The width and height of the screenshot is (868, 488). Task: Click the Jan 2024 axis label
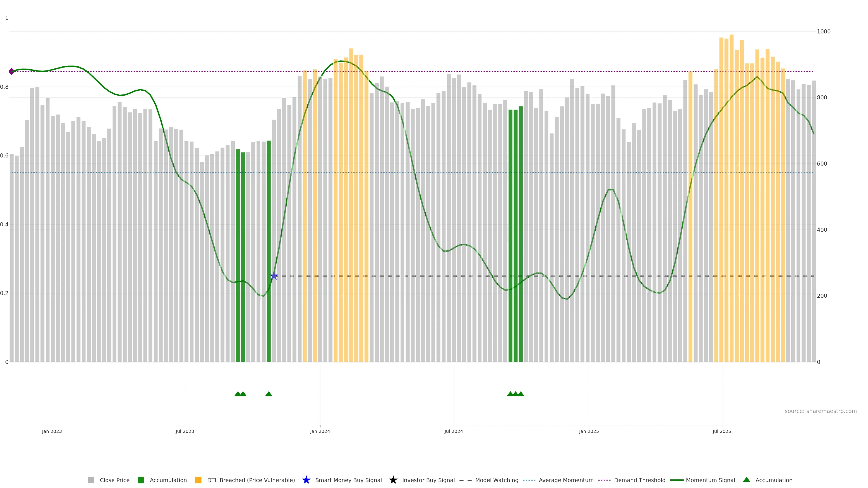click(320, 431)
